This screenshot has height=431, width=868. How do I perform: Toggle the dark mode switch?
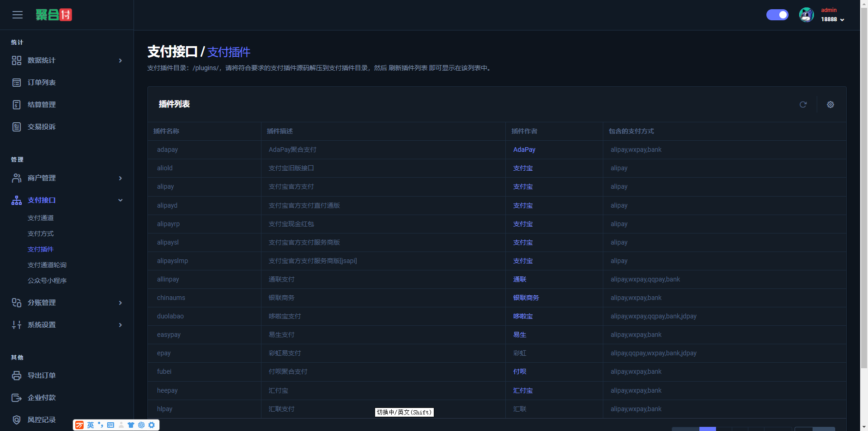coord(777,15)
